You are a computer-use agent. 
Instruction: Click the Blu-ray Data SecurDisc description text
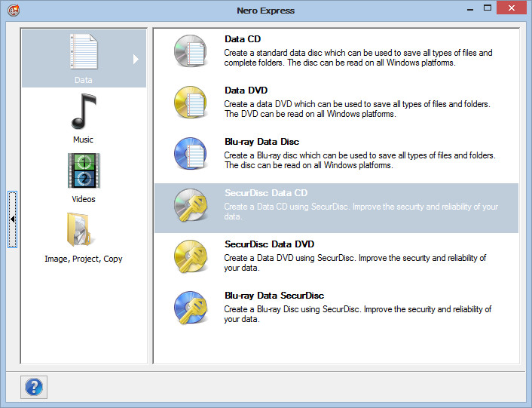pyautogui.click(x=358, y=314)
